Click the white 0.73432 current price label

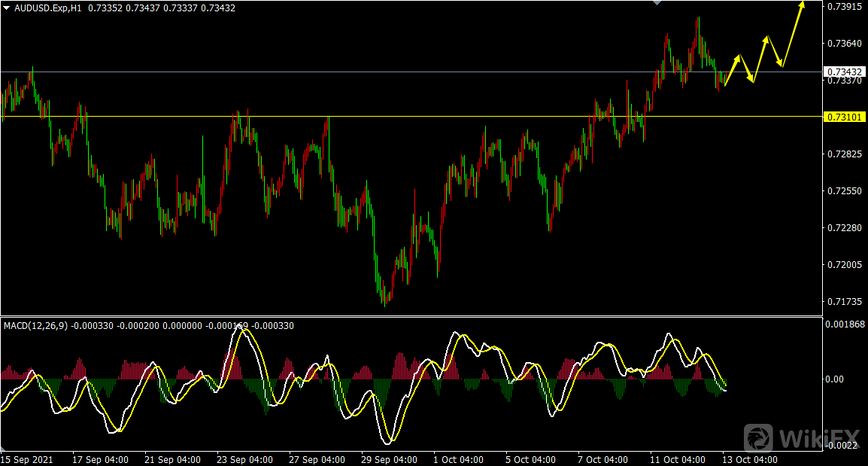[x=844, y=72]
